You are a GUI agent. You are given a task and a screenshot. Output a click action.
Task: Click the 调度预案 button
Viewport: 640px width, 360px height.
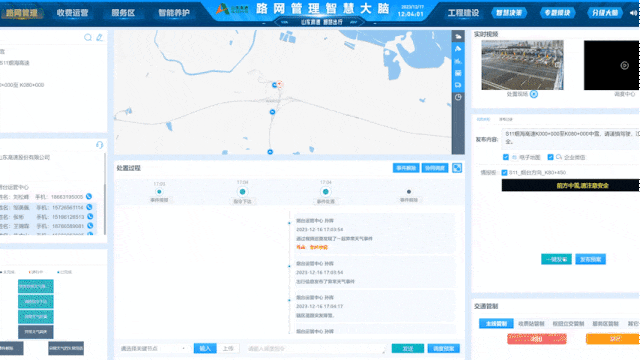click(443, 349)
